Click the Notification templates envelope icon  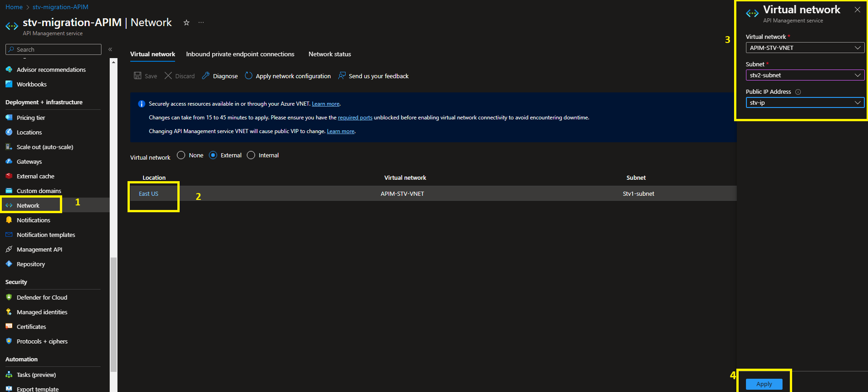coord(9,235)
